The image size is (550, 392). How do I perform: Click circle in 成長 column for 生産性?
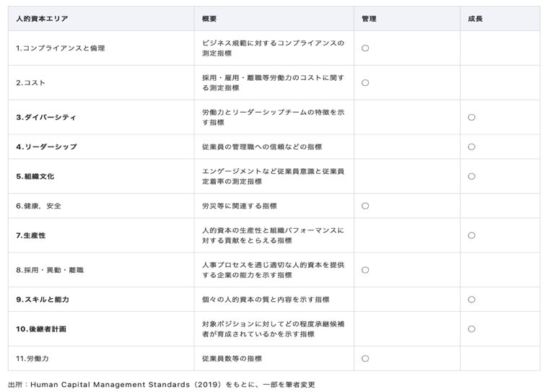point(471,235)
